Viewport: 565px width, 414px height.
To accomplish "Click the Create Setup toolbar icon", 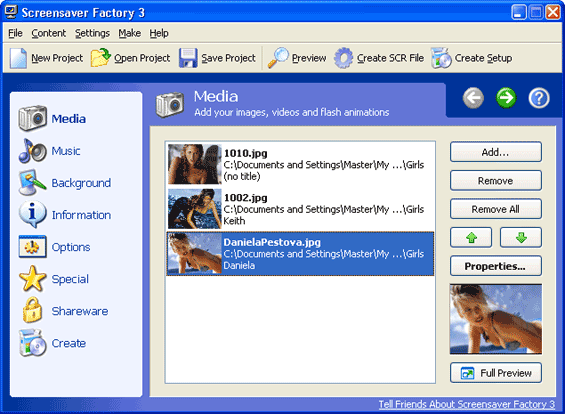I will (441, 58).
